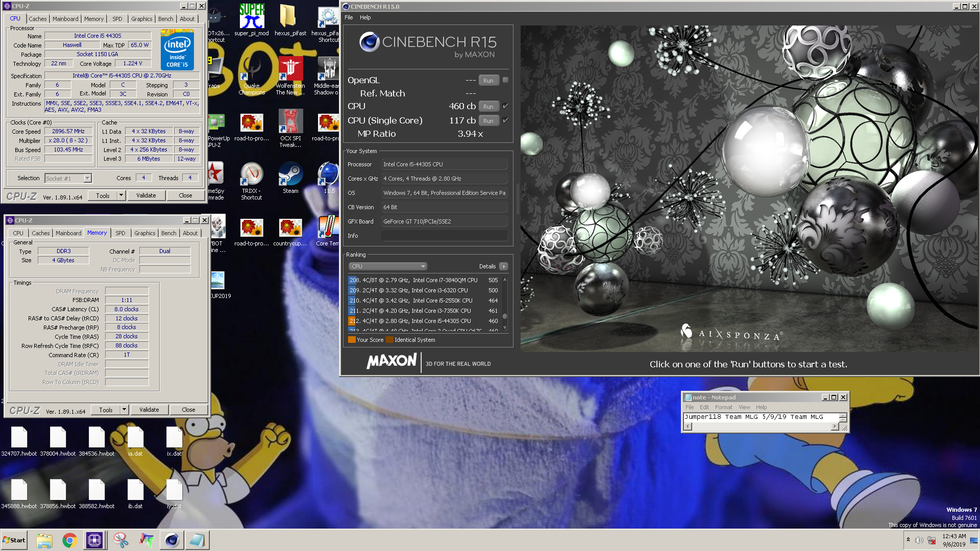Open the 388582.hwbot file

tap(96, 494)
